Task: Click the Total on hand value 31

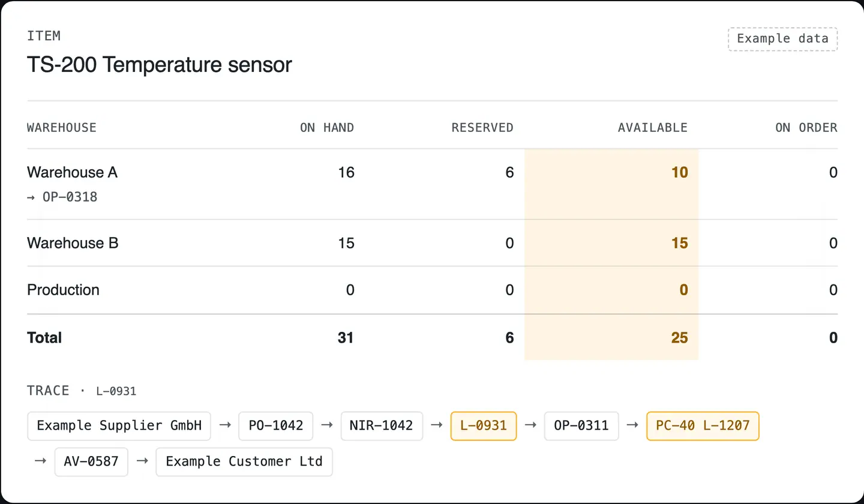Action: tap(346, 338)
